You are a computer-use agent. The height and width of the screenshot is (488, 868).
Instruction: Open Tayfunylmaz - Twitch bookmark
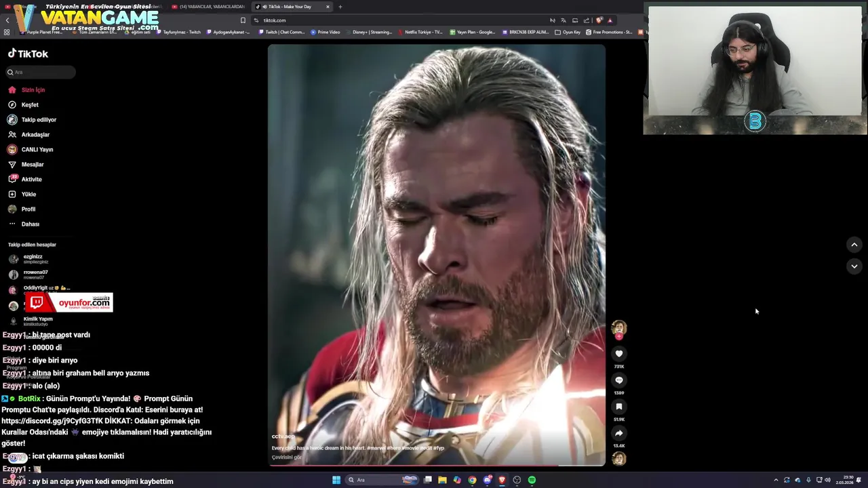(179, 32)
